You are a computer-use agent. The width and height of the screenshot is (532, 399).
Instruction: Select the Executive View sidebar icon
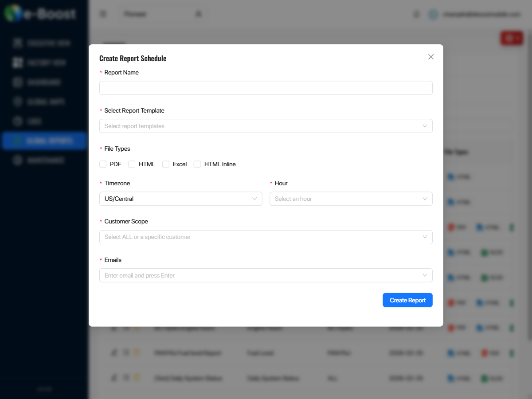click(18, 43)
